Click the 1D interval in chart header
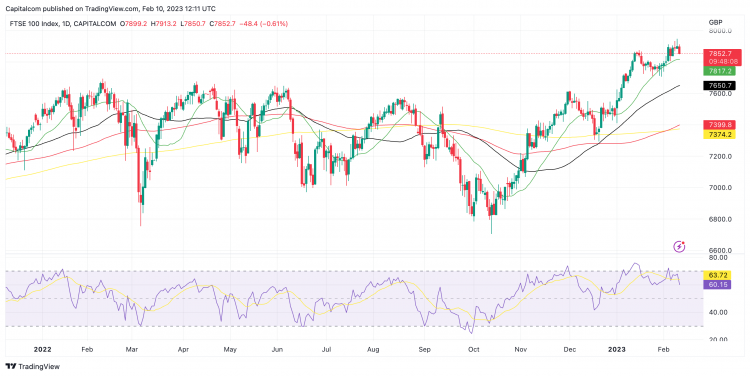Screen dimensions: 750x376 click(x=65, y=23)
